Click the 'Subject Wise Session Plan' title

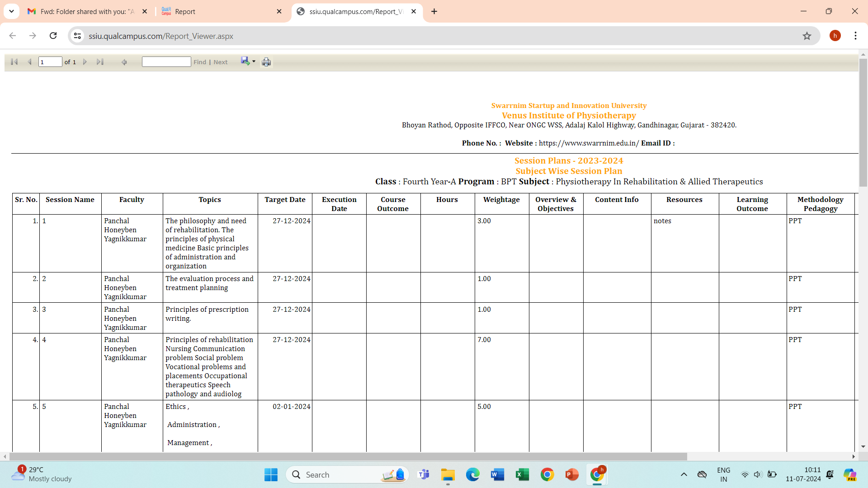pyautogui.click(x=569, y=171)
